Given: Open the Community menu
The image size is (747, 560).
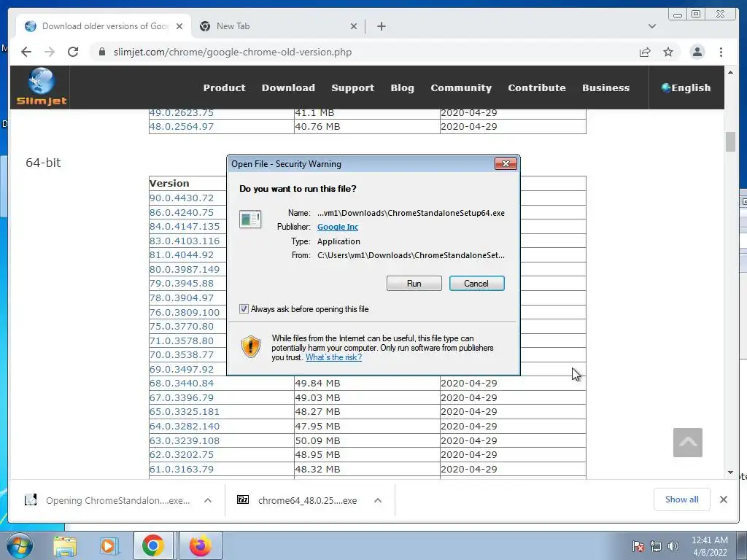Looking at the screenshot, I should point(461,87).
